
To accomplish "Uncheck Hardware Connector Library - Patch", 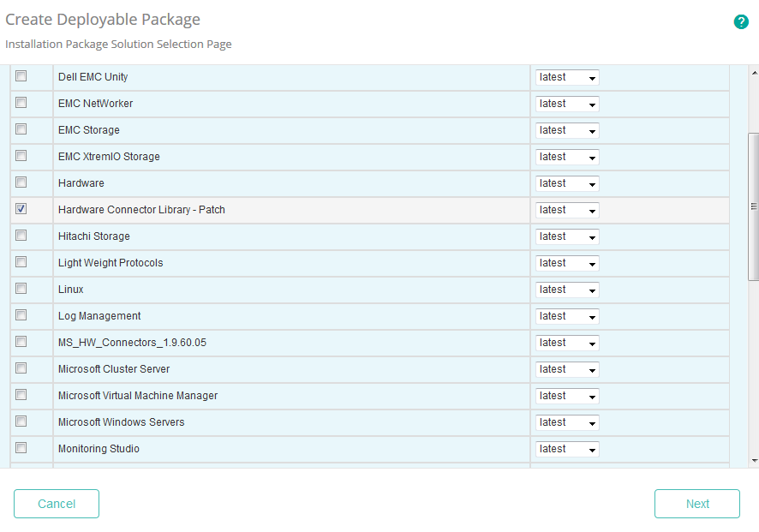I will click(21, 208).
